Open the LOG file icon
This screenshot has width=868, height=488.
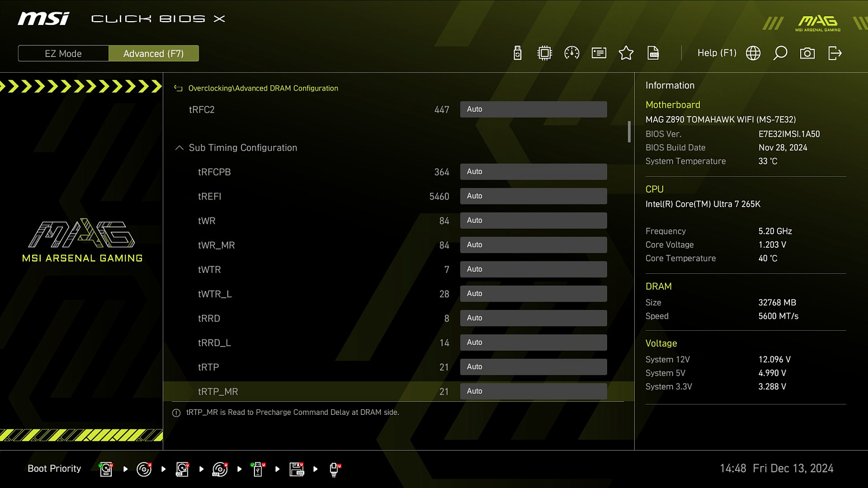coord(653,53)
